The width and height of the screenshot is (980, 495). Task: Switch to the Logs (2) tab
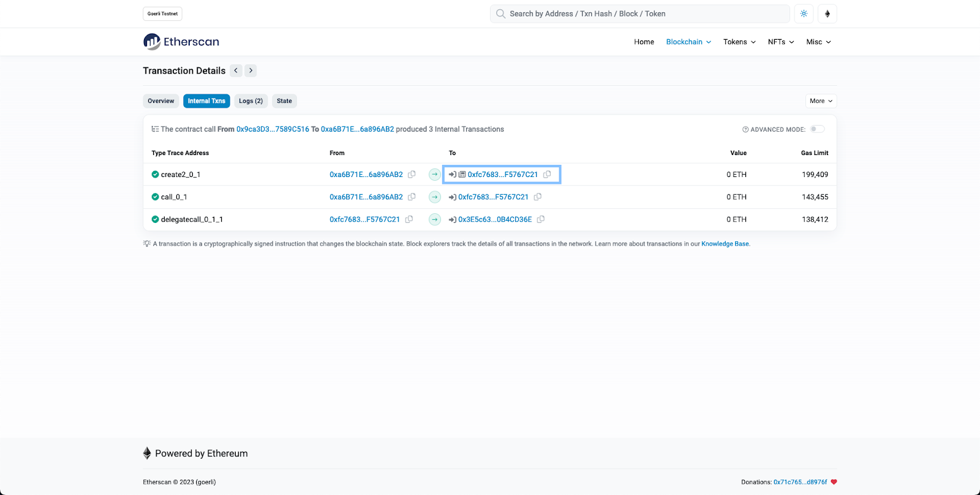pyautogui.click(x=251, y=101)
